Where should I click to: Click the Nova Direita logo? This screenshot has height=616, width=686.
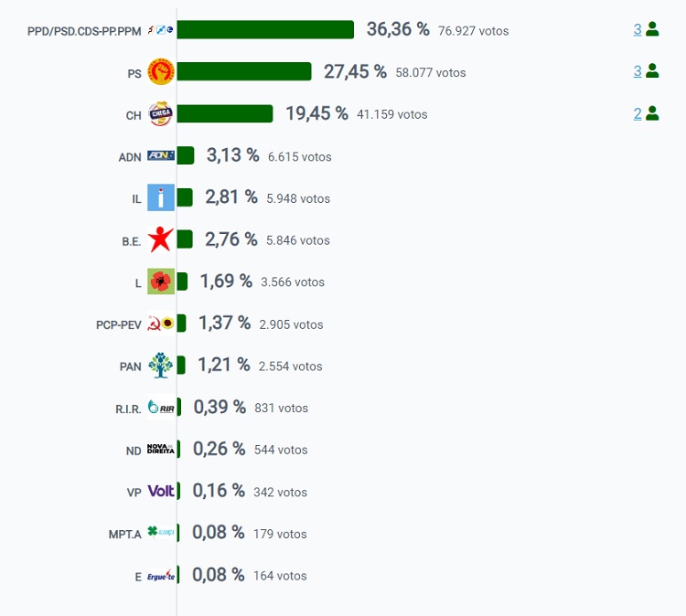161,450
